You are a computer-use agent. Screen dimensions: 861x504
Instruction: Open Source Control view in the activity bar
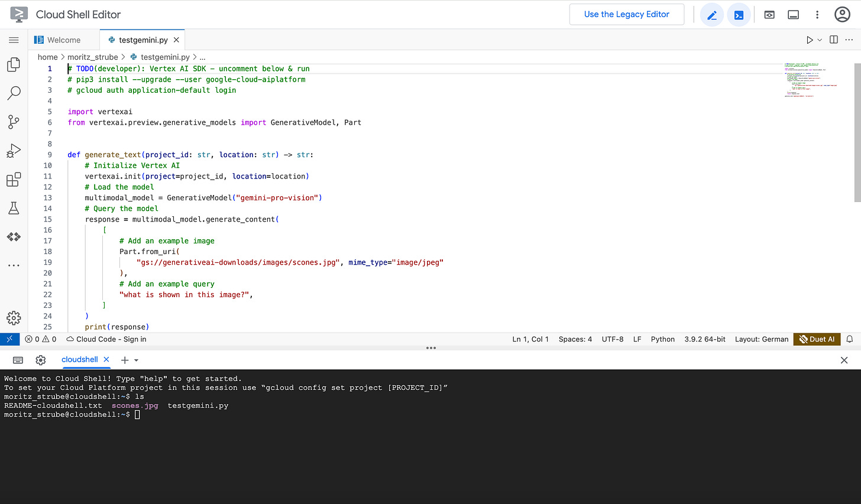pyautogui.click(x=14, y=122)
